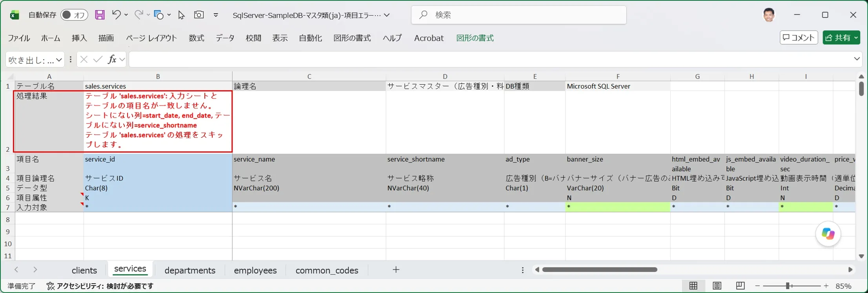
Task: Open the shapes dropdown arrow in quick access
Action: coord(169,15)
